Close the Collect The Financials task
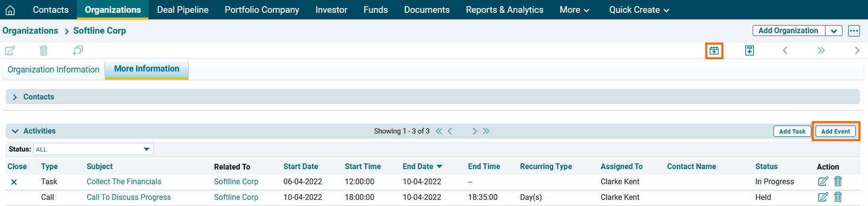 click(x=14, y=182)
